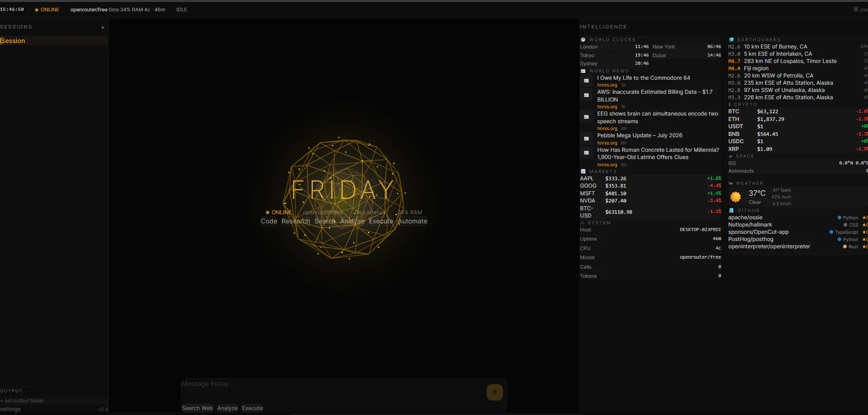Click the Commodore 64 article thumbnail icon
868x415 pixels.
[x=586, y=81]
